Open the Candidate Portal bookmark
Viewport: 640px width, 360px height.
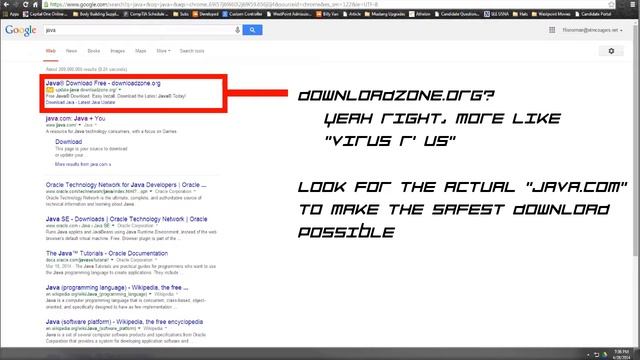pos(593,14)
